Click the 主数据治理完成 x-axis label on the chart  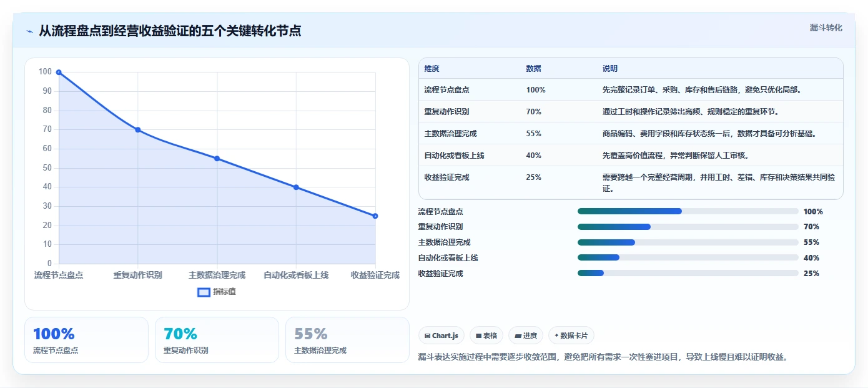217,275
